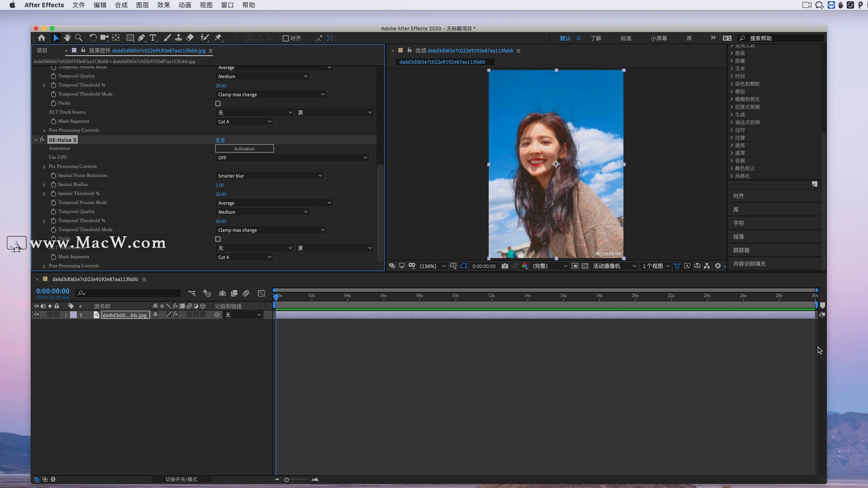Open Use GPU OFF dropdown
The height and width of the screenshot is (488, 868).
292,158
